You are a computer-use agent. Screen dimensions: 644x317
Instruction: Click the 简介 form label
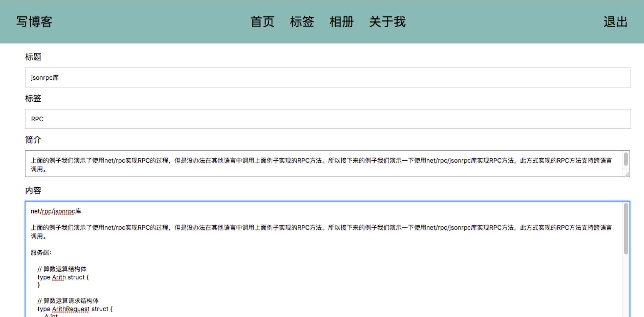click(x=33, y=140)
